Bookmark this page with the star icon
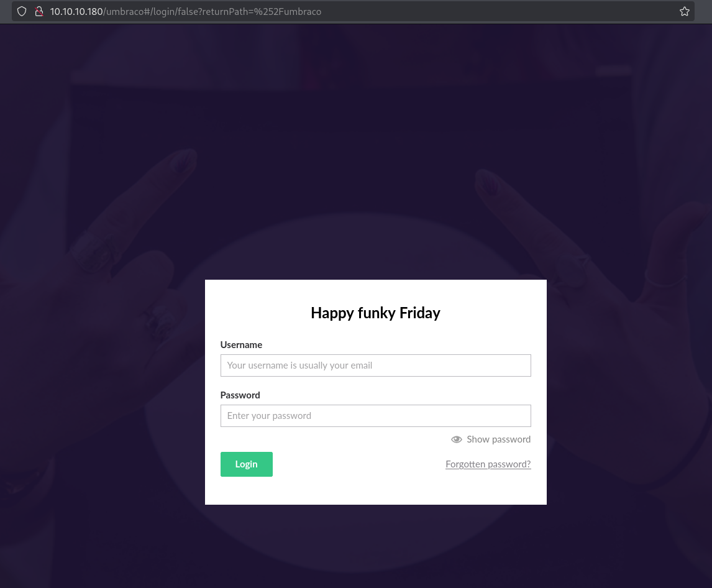This screenshot has height=588, width=712. click(684, 11)
